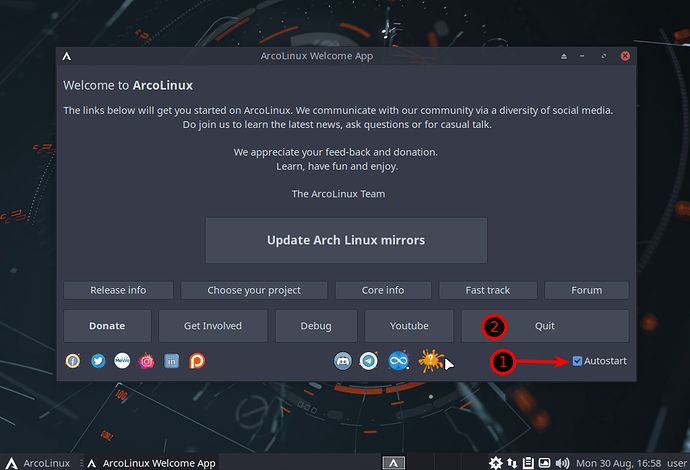Open the Twitter bird icon

click(98, 361)
